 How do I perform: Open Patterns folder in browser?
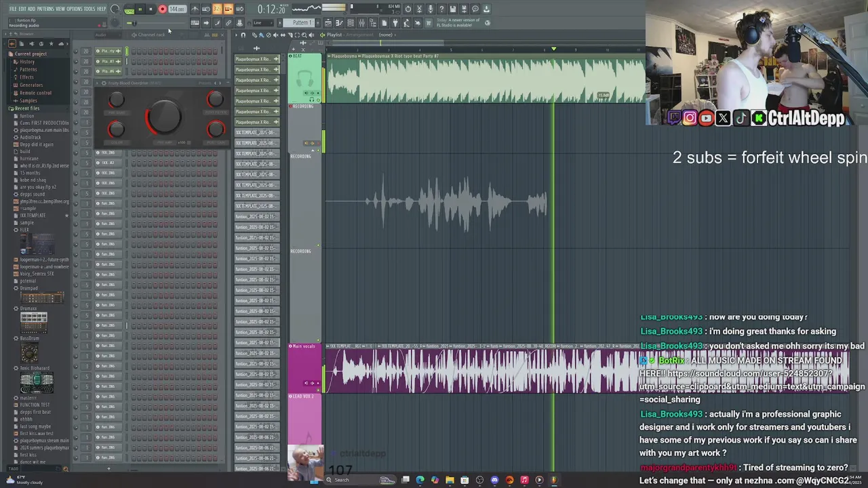[28, 69]
